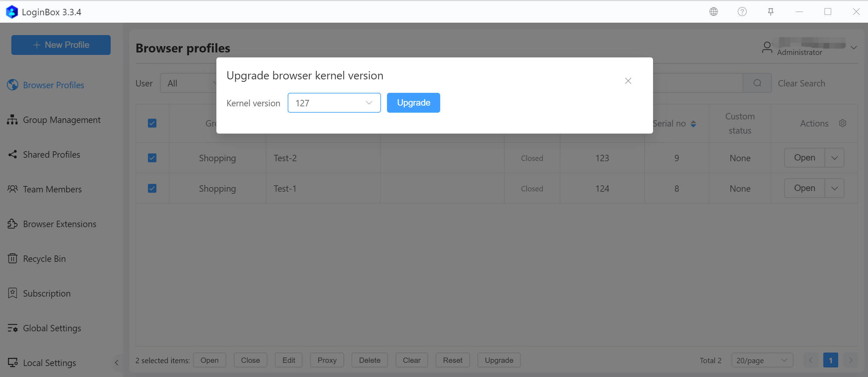Viewport: 868px width, 377px height.
Task: Go to Group Management in sidebar
Action: point(61,120)
